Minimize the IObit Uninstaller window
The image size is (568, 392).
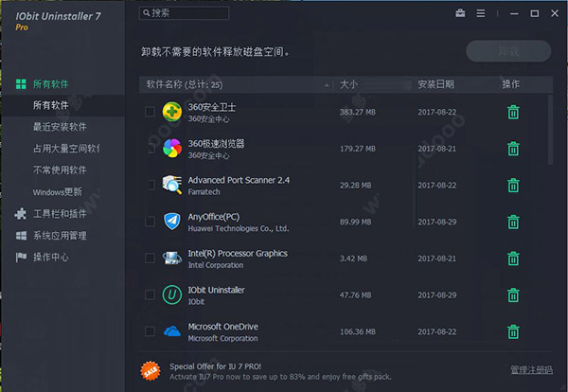click(x=514, y=14)
